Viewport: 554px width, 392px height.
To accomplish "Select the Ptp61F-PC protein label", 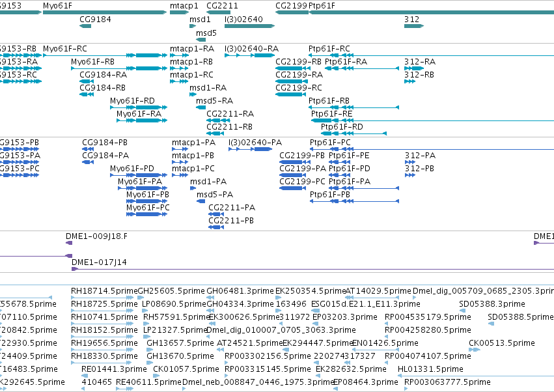I will coord(330,143).
